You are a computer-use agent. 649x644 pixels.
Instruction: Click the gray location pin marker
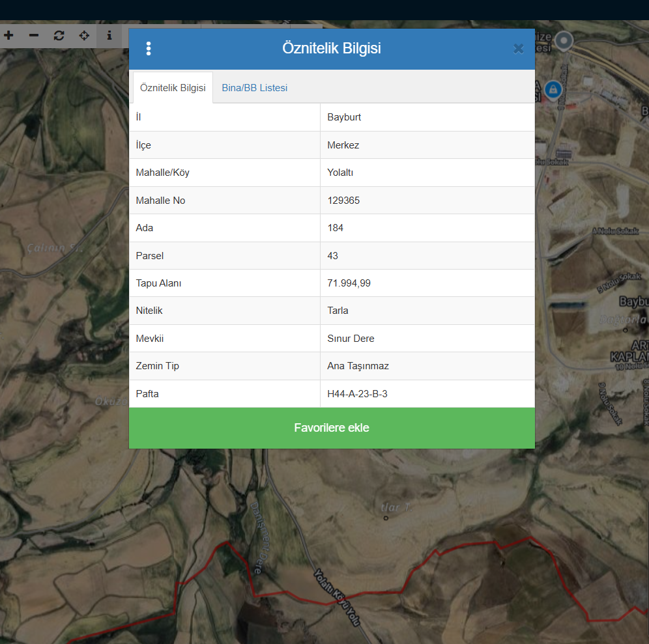[563, 40]
